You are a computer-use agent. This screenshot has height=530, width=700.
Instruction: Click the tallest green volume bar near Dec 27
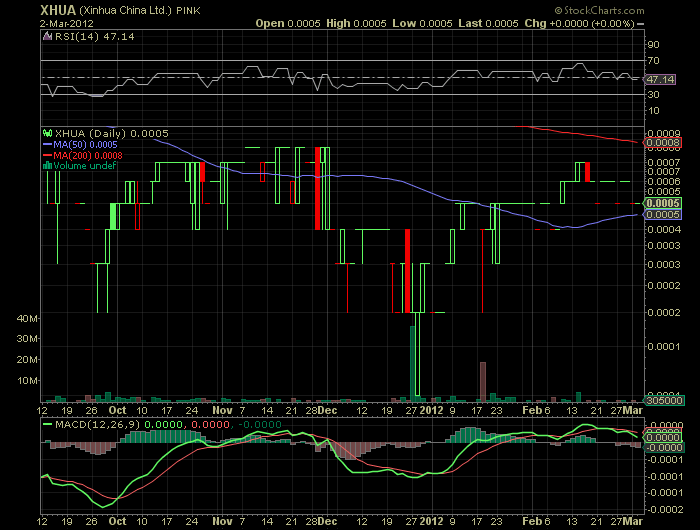[412, 363]
